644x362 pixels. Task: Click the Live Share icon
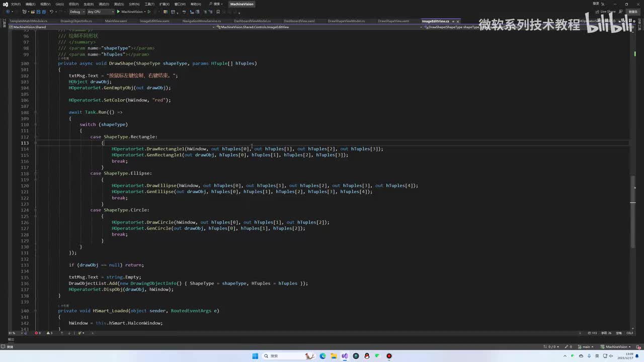coord(606,12)
